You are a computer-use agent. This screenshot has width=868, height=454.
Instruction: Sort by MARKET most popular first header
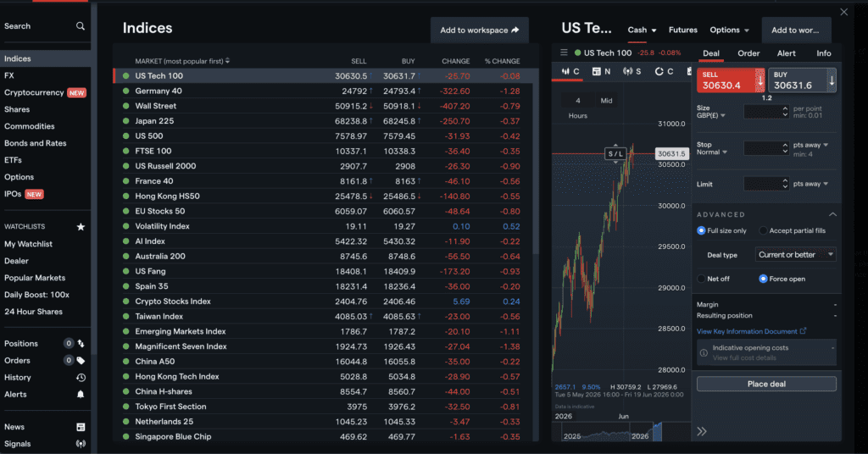click(182, 61)
